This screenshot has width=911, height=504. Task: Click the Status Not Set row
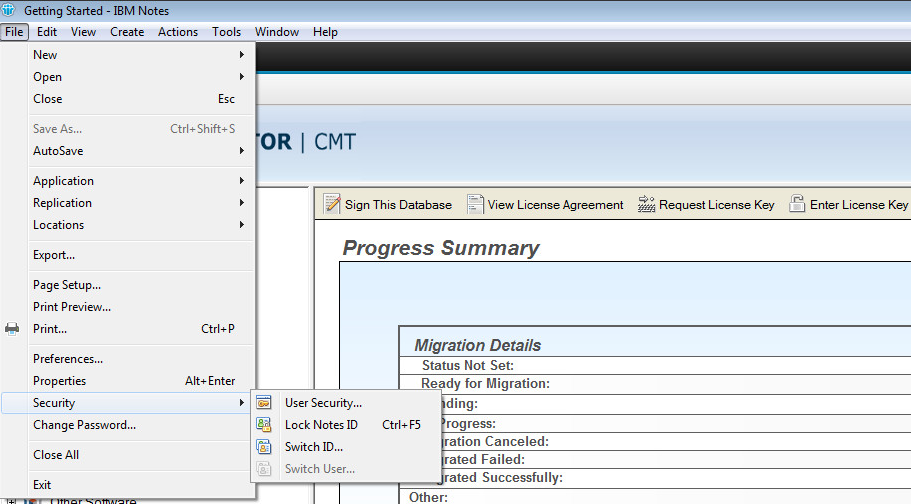click(x=655, y=366)
